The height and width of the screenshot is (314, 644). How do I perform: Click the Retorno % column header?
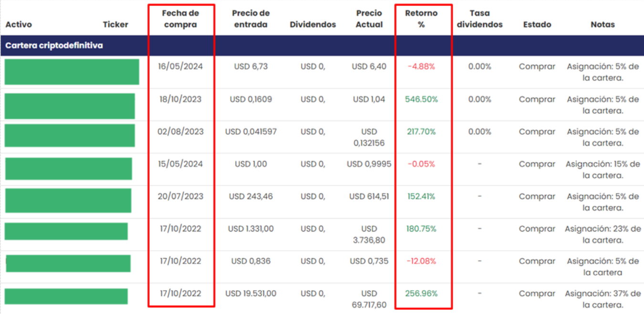pos(421,19)
